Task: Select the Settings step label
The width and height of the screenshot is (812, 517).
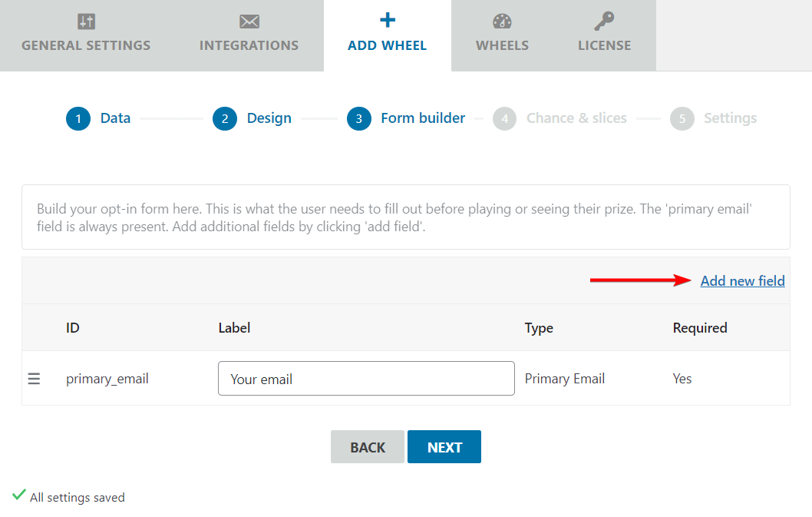Action: click(x=730, y=119)
